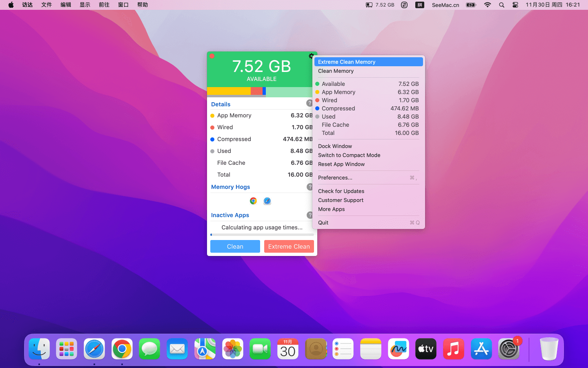Open Control Center icon in menu bar
Image resolution: width=588 pixels, height=368 pixels.
pos(515,5)
